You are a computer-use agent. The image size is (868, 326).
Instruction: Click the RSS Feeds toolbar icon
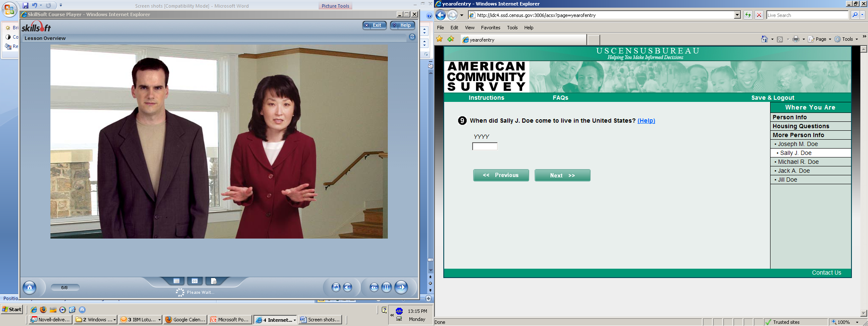coord(779,39)
